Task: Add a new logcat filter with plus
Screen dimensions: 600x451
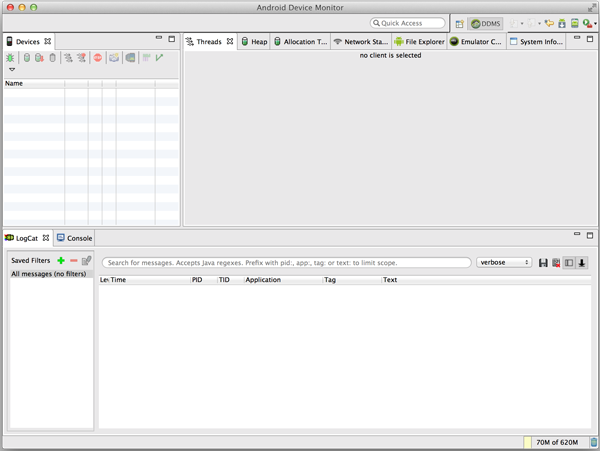Action: click(61, 261)
